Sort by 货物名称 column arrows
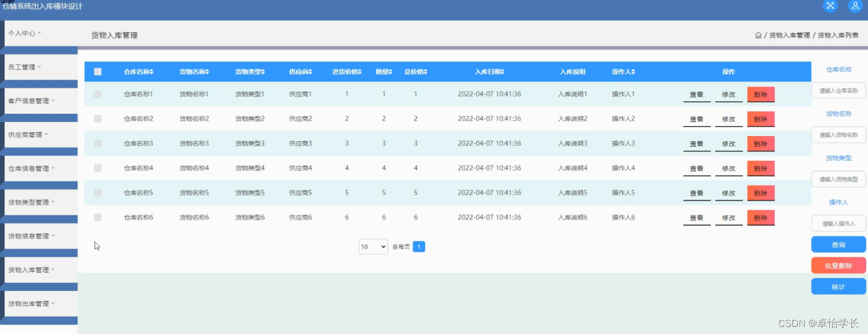868x334 pixels. (x=208, y=72)
